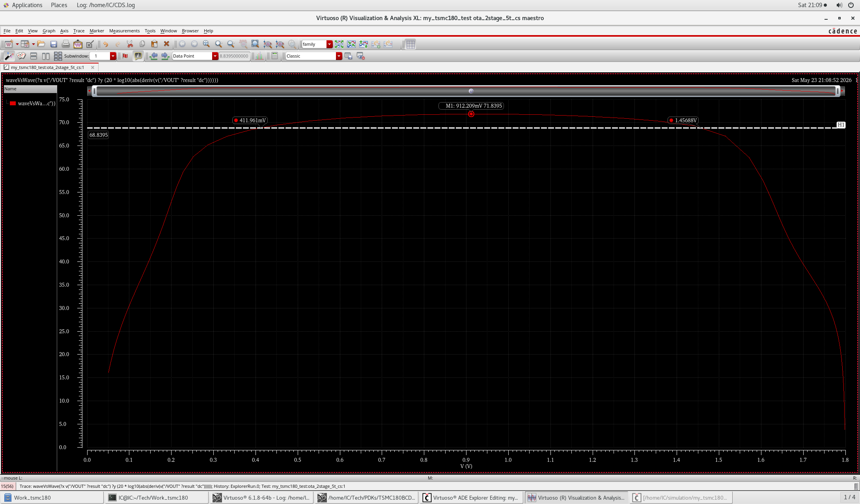Image resolution: width=860 pixels, height=504 pixels.
Task: Click the red waveVsWave trace color swatch
Action: [x=13, y=103]
